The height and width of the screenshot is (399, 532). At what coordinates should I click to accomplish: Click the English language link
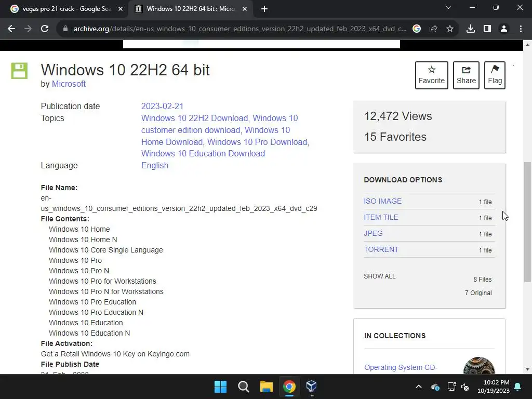pos(155,165)
